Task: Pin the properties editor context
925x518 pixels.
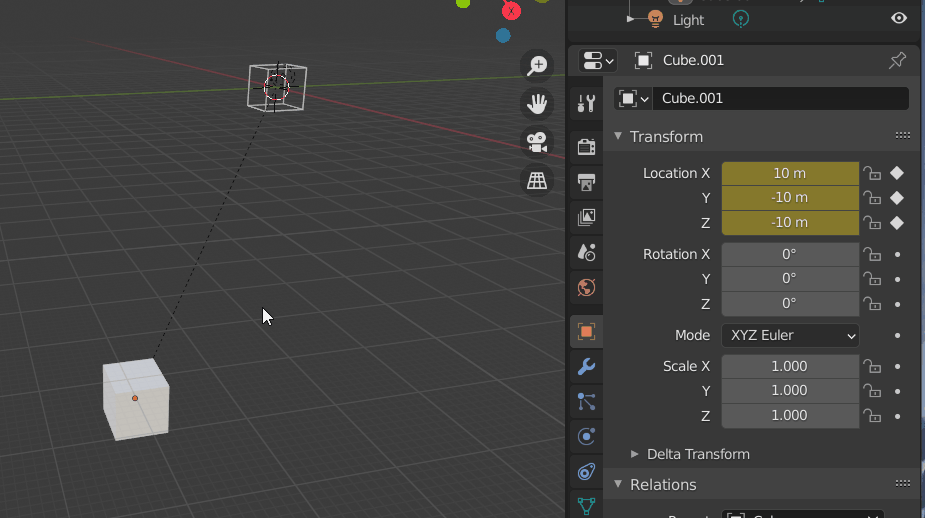Action: point(897,60)
